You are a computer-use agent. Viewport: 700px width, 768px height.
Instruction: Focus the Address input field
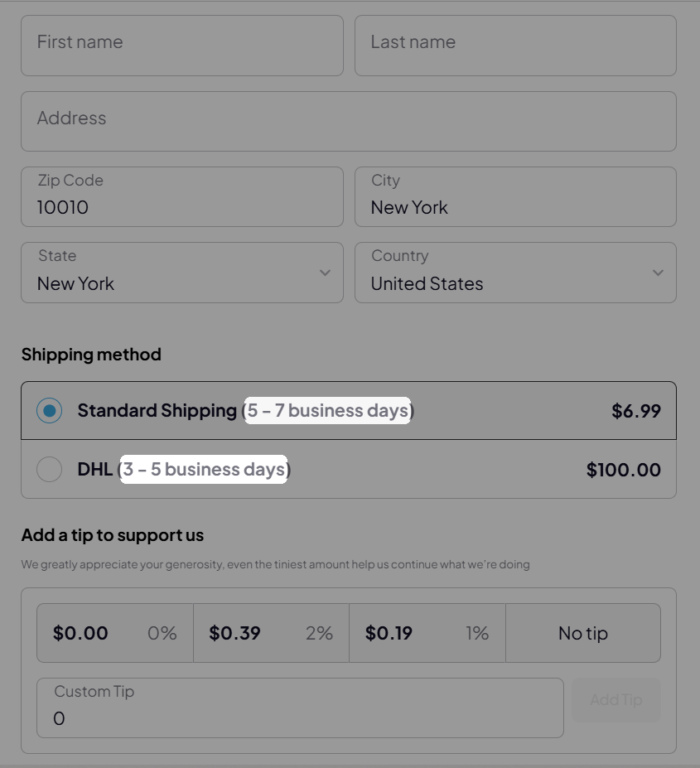(348, 121)
